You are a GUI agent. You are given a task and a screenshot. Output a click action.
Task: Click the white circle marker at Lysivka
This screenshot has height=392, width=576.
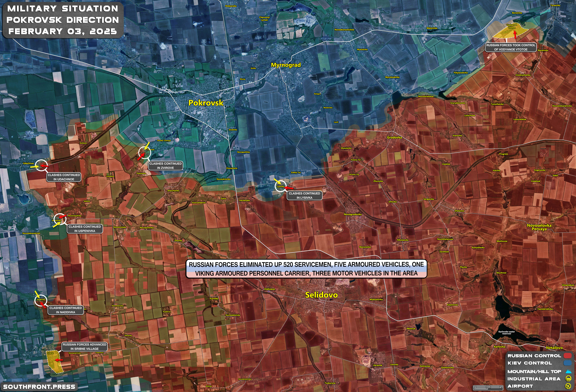point(281,186)
